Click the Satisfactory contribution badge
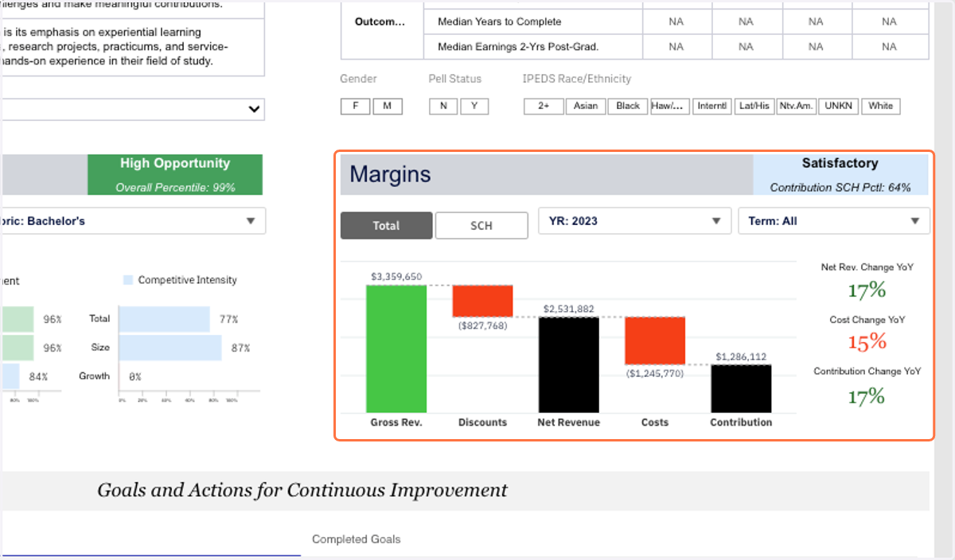The image size is (955, 560). point(840,174)
